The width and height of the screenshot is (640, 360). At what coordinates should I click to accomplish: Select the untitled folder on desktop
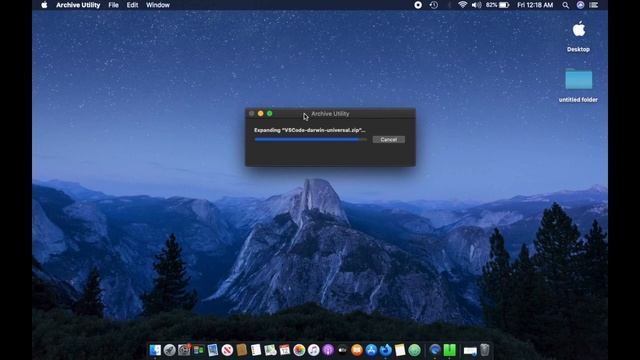[578, 79]
